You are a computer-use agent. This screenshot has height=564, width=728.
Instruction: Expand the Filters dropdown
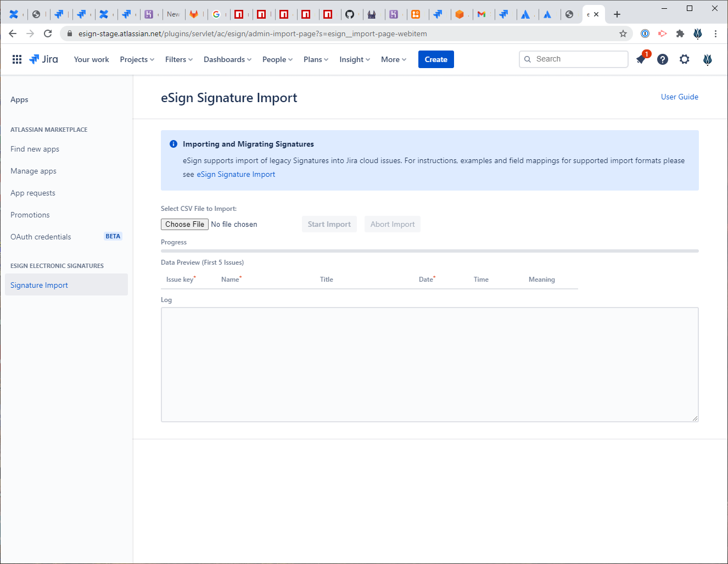178,59
